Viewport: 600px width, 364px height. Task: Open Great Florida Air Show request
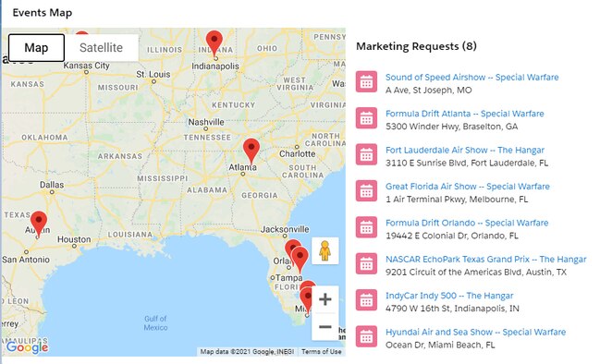coord(467,187)
